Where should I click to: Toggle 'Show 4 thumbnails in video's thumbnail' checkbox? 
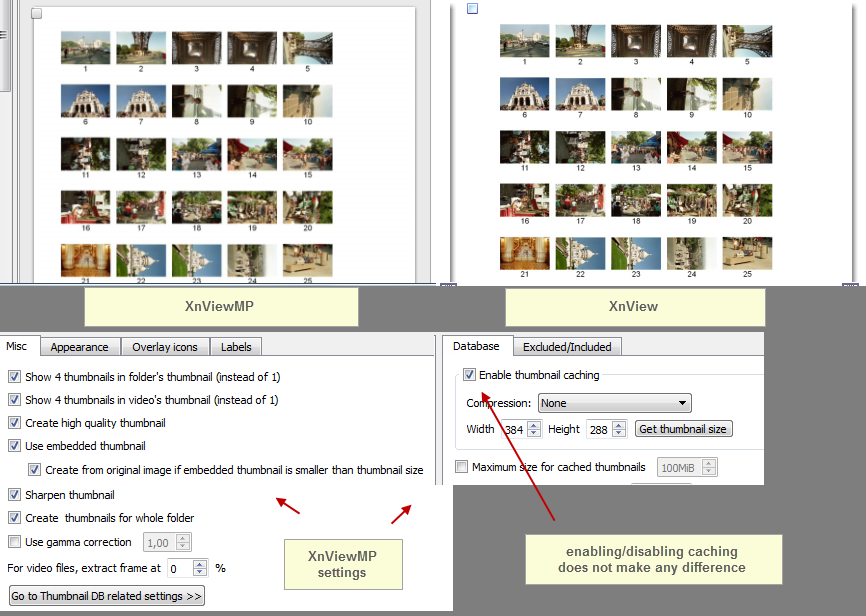14,399
